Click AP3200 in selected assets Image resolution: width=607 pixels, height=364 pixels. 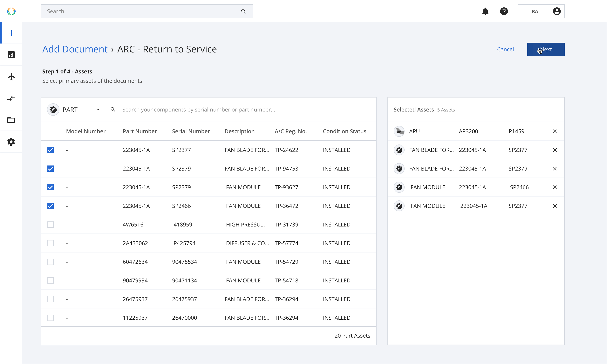pyautogui.click(x=468, y=131)
